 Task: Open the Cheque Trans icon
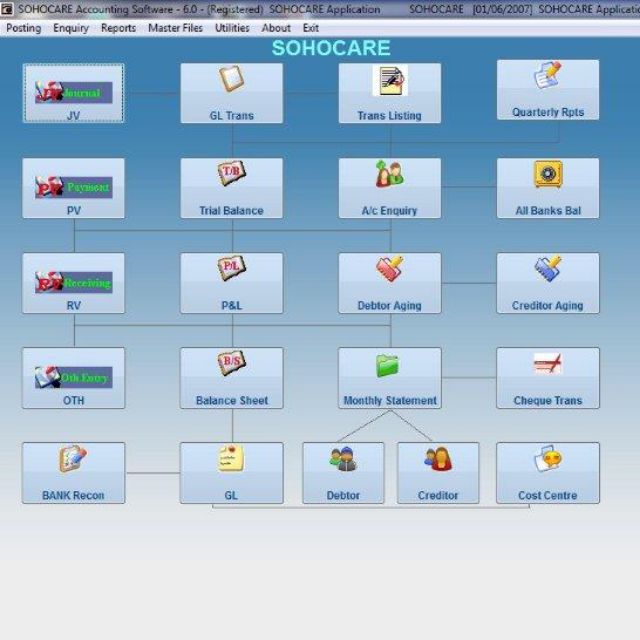[x=547, y=364]
